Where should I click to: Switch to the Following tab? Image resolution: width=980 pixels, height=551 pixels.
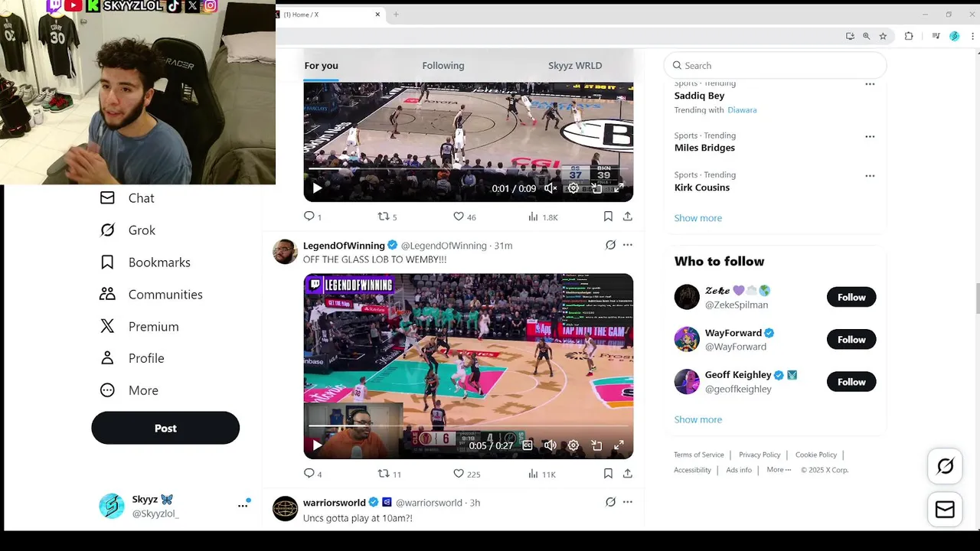click(443, 66)
